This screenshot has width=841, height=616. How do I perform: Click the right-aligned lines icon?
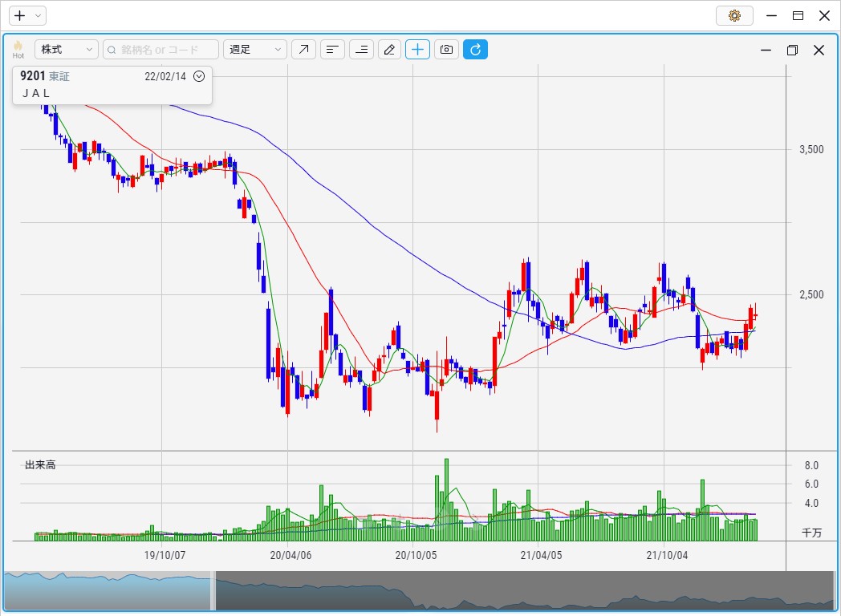click(361, 50)
